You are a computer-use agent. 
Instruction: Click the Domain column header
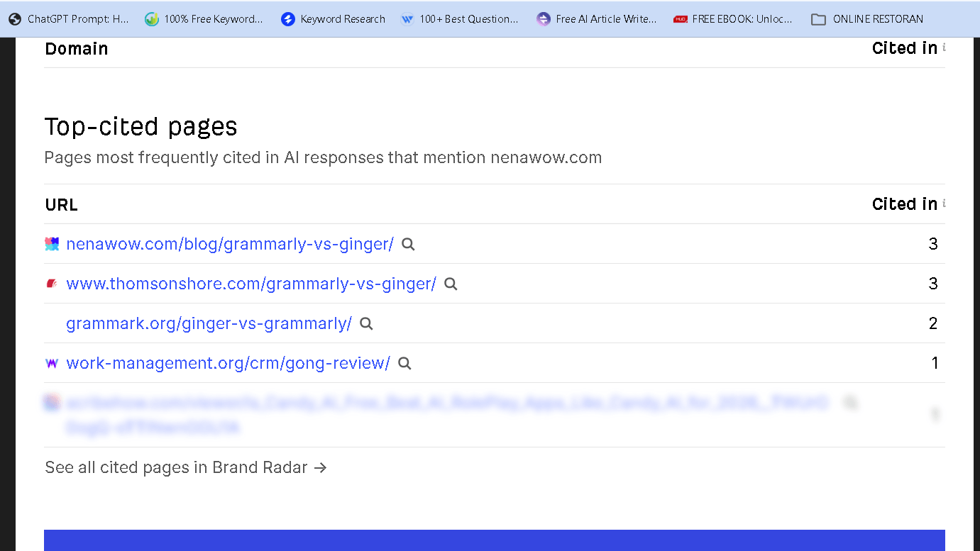point(77,49)
